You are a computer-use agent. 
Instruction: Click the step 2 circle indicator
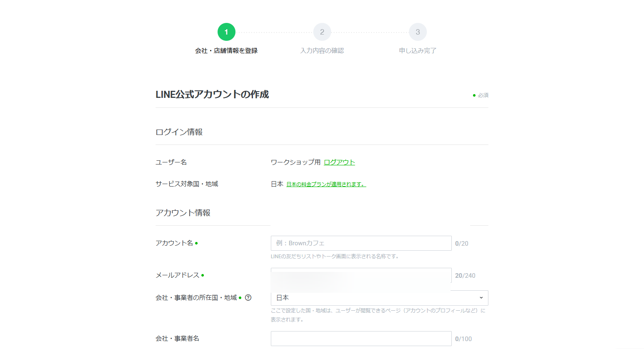[x=322, y=32]
